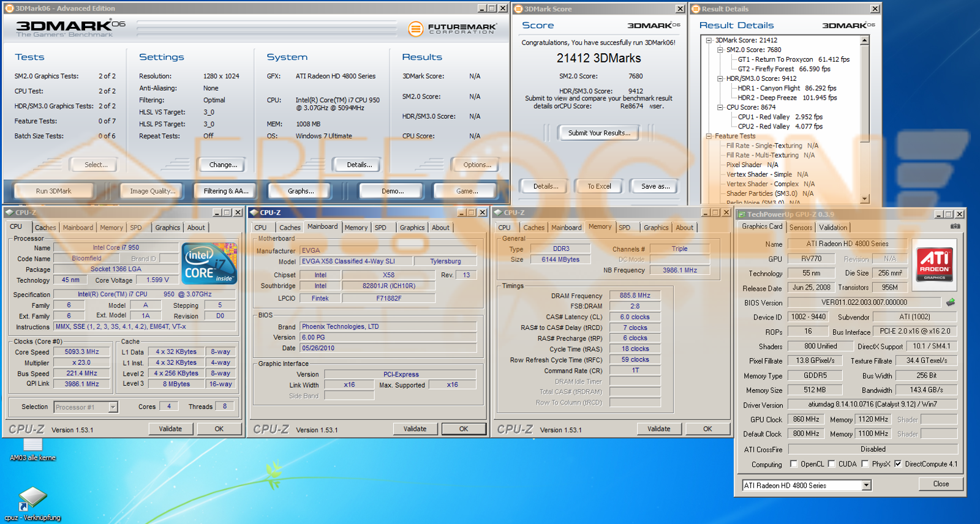
Task: Collapse the 3DMark Score: 21412 tree node
Action: [x=709, y=40]
